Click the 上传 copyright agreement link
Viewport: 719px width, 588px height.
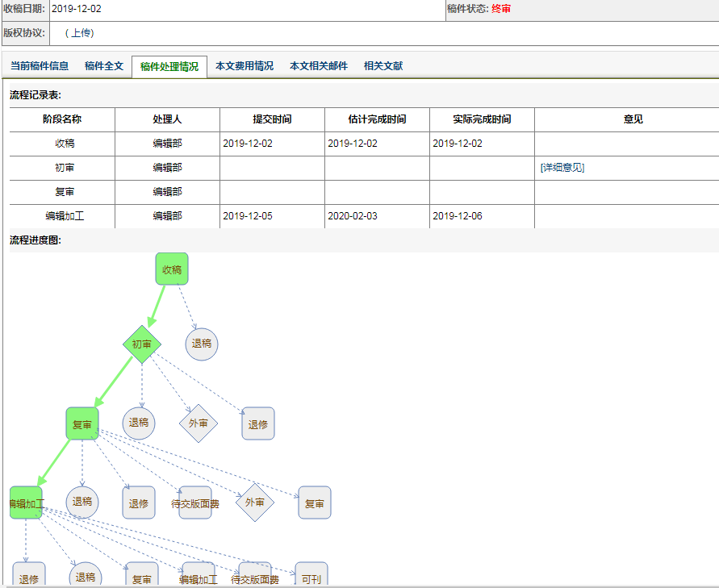79,33
